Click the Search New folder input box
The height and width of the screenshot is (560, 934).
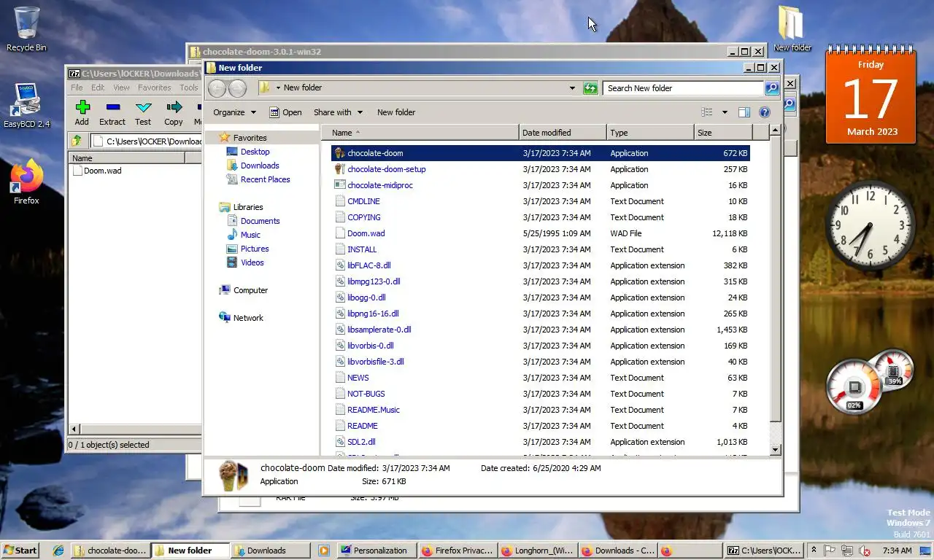(683, 88)
